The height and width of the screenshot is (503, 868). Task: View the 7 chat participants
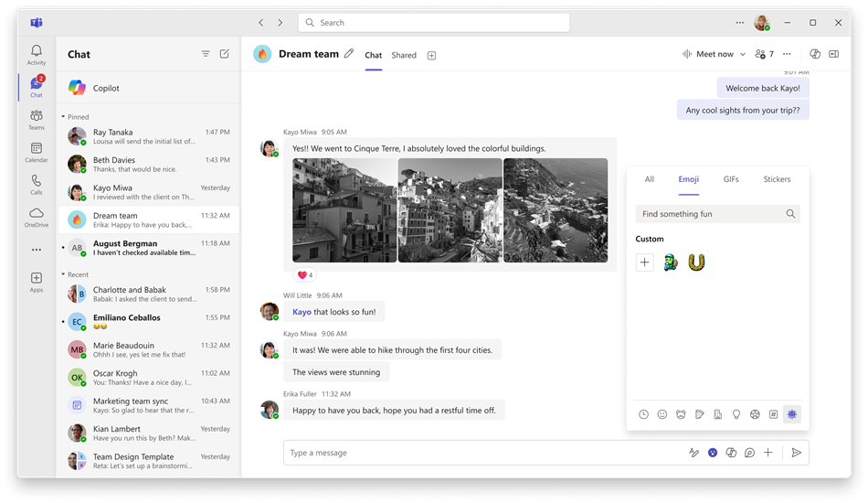click(x=765, y=54)
